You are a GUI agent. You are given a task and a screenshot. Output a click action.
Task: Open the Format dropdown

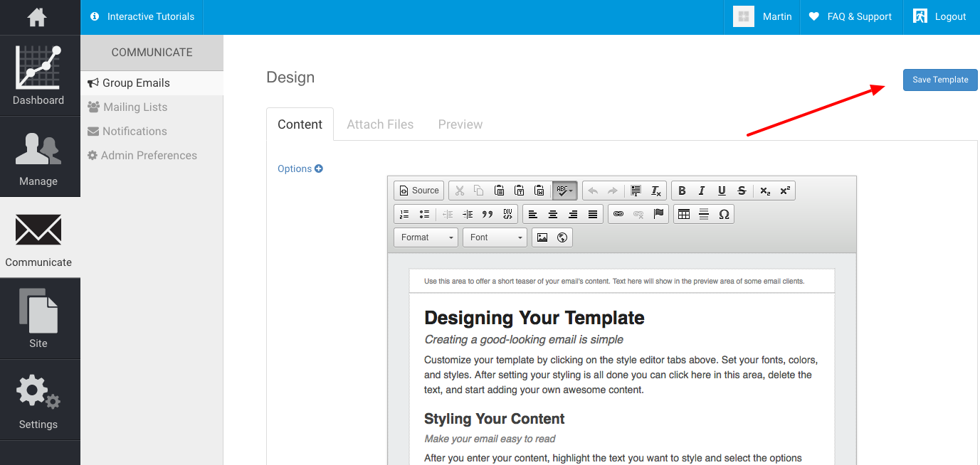pos(426,237)
